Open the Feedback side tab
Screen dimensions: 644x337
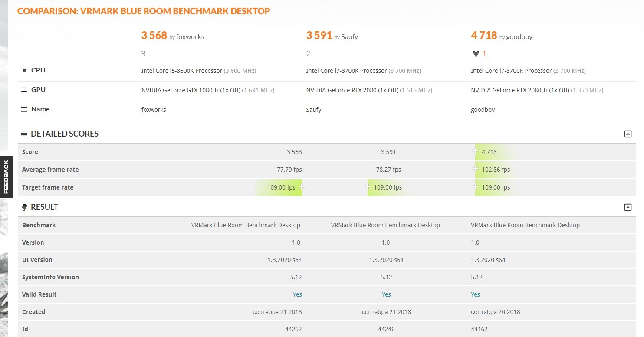[x=6, y=177]
